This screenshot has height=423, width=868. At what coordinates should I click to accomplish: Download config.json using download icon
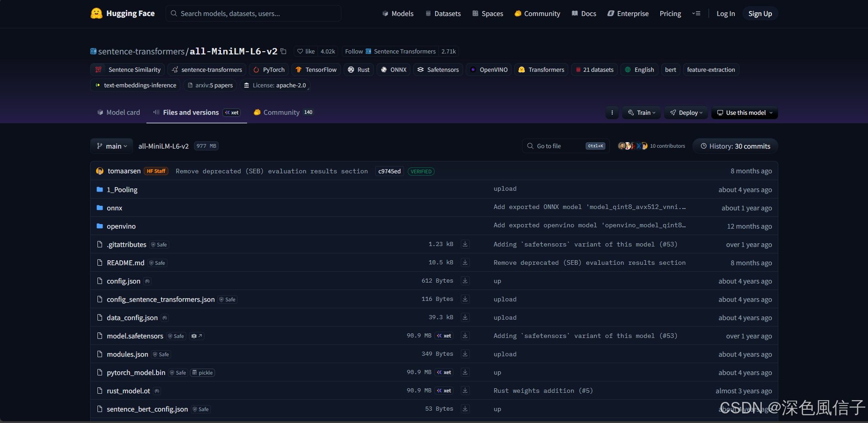click(x=465, y=281)
